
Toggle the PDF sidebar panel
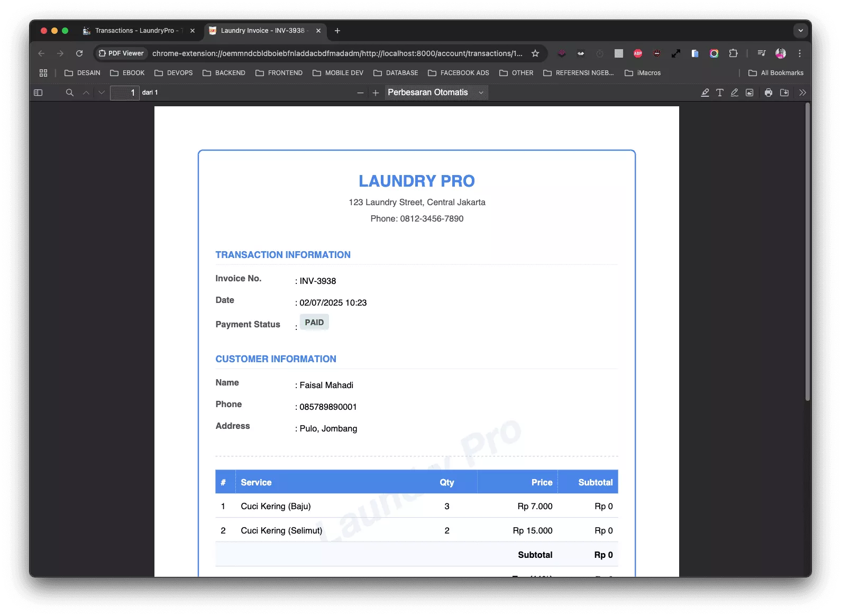tap(38, 93)
